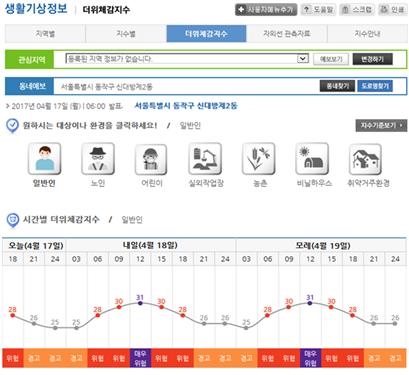Open the 관심지역 region dropdown arrow
Image resolution: width=409 pixels, height=375 pixels.
click(x=302, y=59)
